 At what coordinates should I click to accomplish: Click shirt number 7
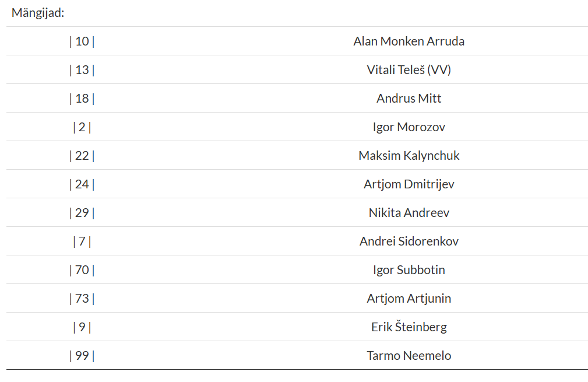(82, 241)
